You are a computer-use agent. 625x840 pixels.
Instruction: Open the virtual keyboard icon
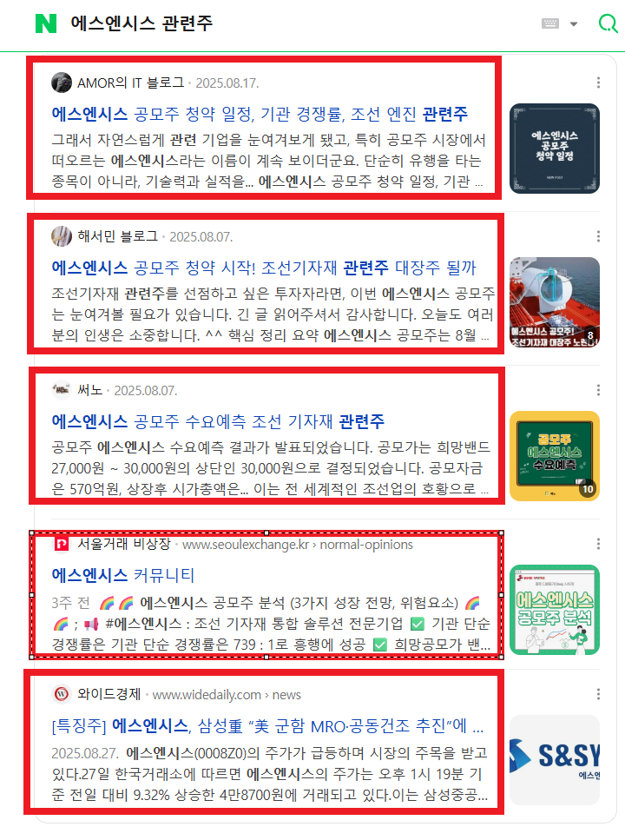pyautogui.click(x=550, y=23)
